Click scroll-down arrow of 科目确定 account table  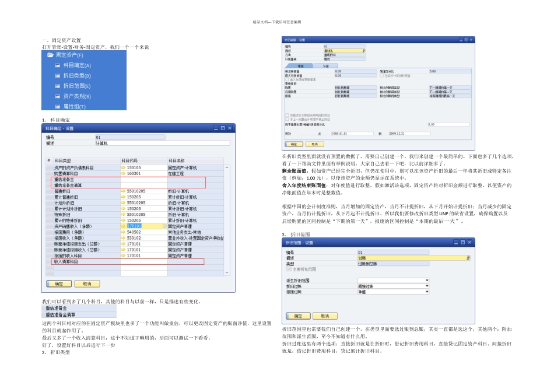(227, 273)
